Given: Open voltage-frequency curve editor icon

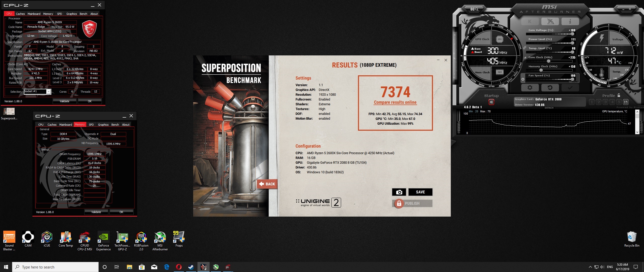Looking at the screenshot, I should [525, 57].
